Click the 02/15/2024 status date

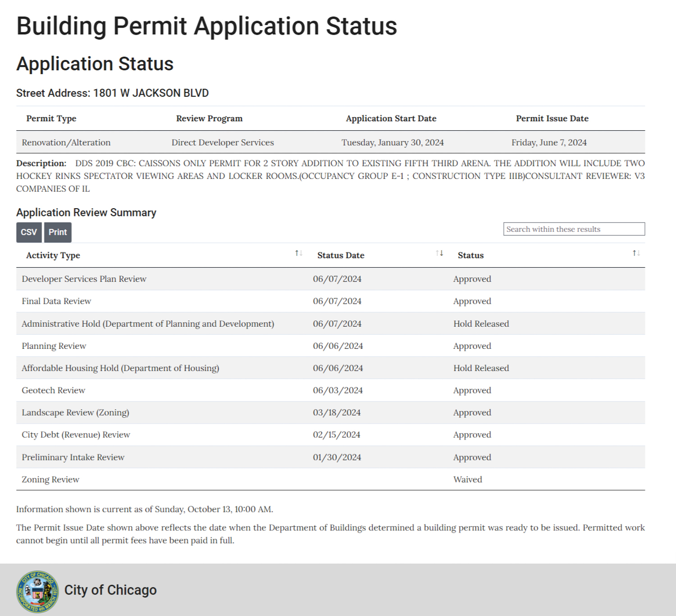coord(337,435)
